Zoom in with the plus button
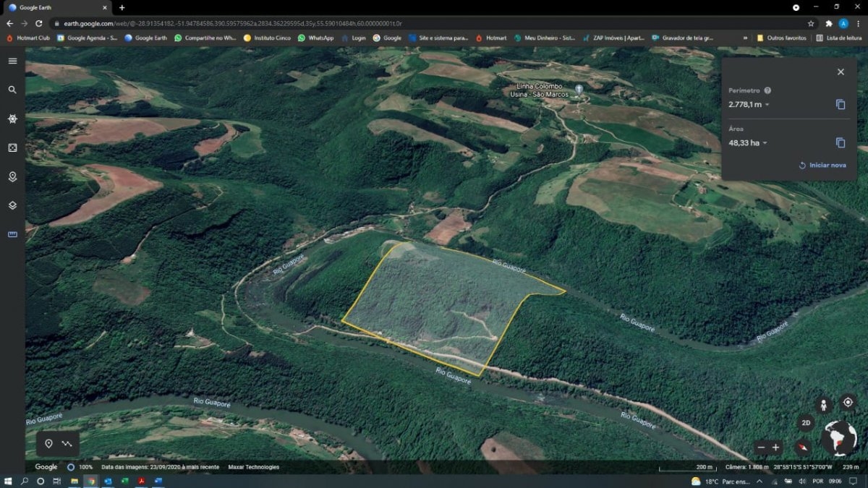The width and height of the screenshot is (868, 488). click(775, 448)
